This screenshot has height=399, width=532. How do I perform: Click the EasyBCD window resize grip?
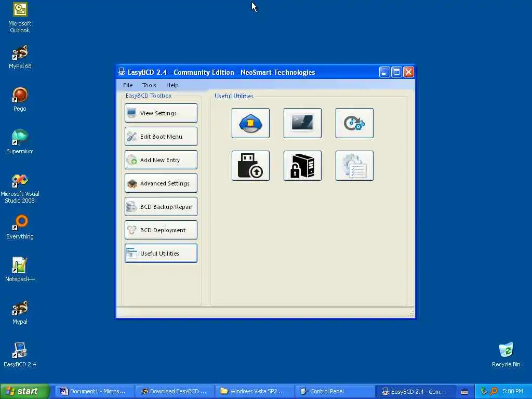click(411, 314)
